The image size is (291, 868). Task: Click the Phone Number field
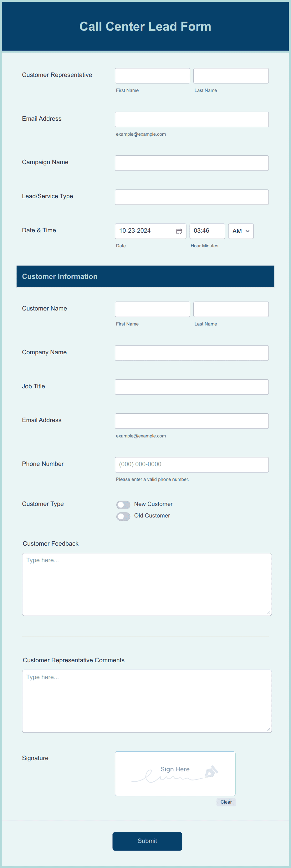click(x=191, y=464)
